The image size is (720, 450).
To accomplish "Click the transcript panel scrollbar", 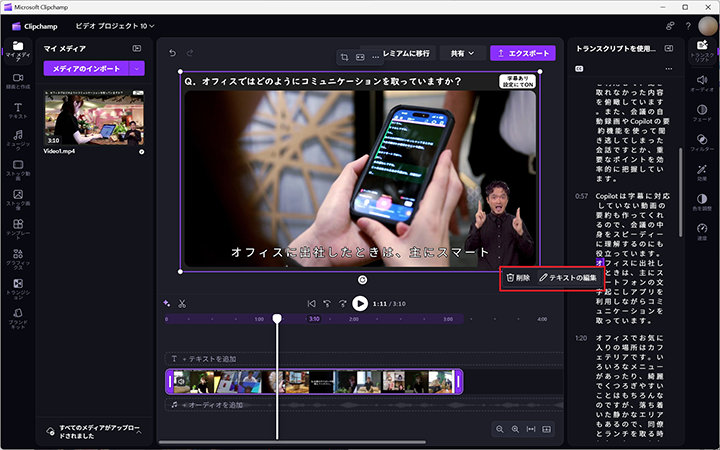I will click(681, 192).
